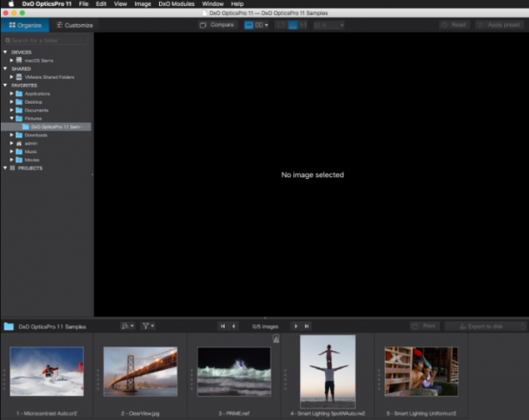
Task: Click the fit on screen icon
Action: coord(280,25)
